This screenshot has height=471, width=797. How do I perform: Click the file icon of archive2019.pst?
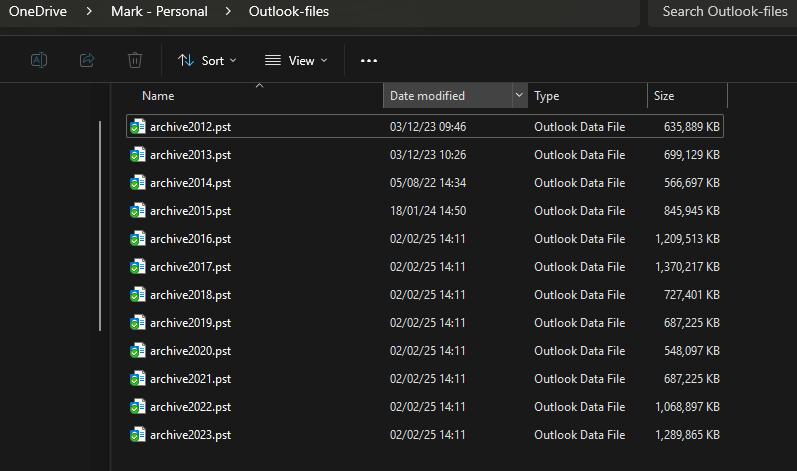[x=138, y=323]
